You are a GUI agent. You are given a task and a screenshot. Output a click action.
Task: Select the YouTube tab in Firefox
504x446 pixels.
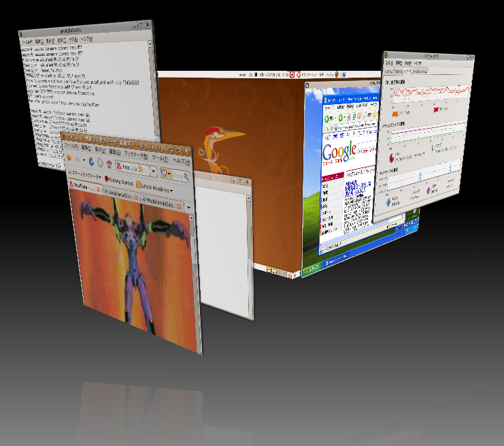(x=83, y=186)
